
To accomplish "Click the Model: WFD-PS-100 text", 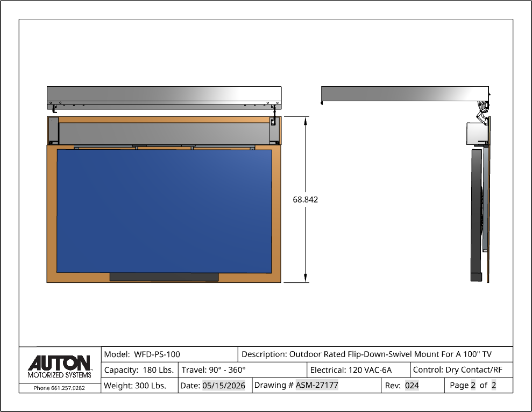I will click(142, 354).
